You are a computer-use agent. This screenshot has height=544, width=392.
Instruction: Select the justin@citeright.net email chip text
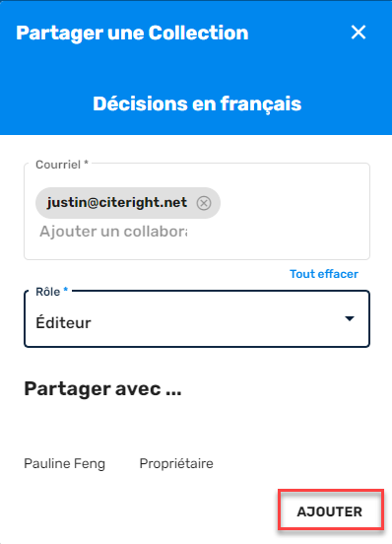pyautogui.click(x=117, y=202)
